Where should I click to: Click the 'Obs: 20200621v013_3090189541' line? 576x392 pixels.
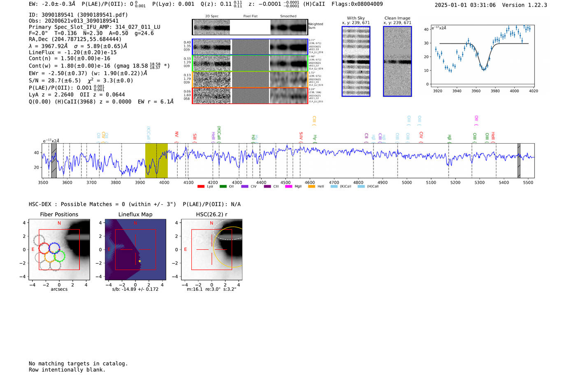click(74, 21)
